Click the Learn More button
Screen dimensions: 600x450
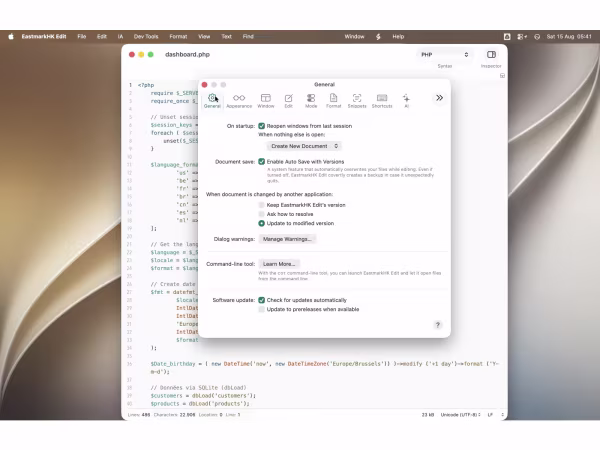point(279,264)
